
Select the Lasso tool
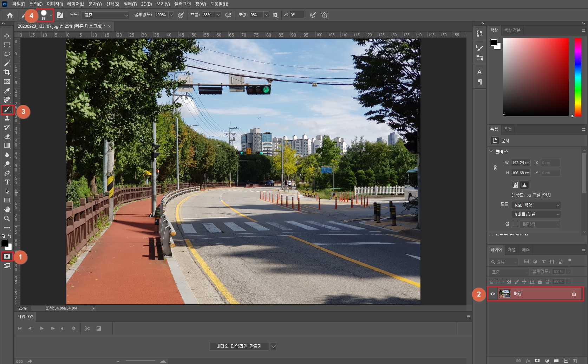click(7, 54)
